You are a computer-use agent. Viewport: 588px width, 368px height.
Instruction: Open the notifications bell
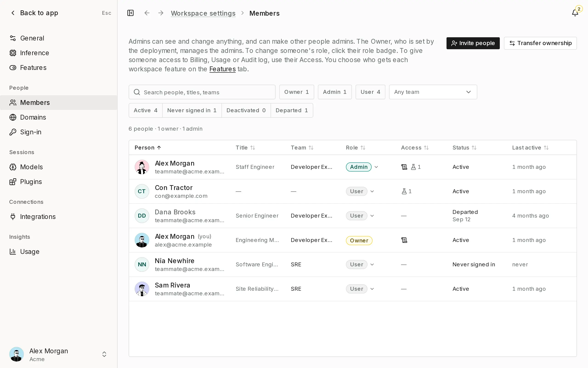click(x=575, y=12)
